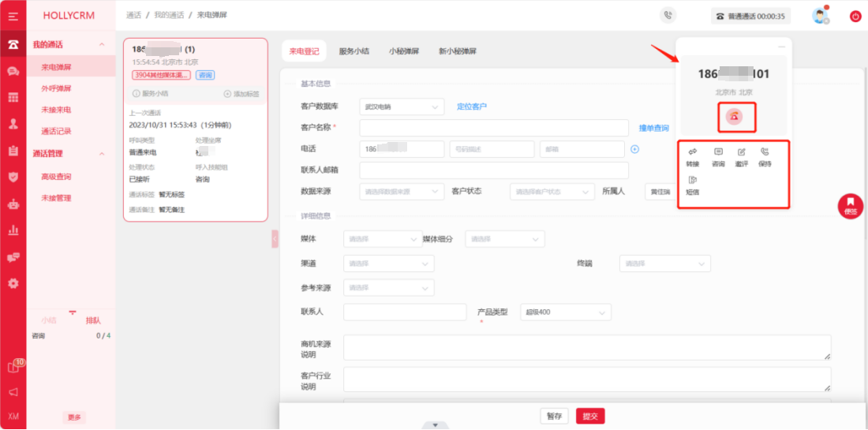Open the 便签 sticky note button
868x430 pixels.
[851, 206]
